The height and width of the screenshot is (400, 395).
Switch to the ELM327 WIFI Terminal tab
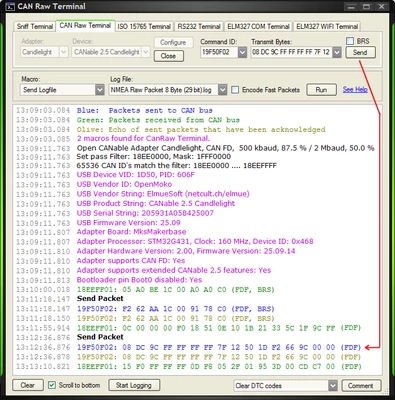tap(327, 26)
